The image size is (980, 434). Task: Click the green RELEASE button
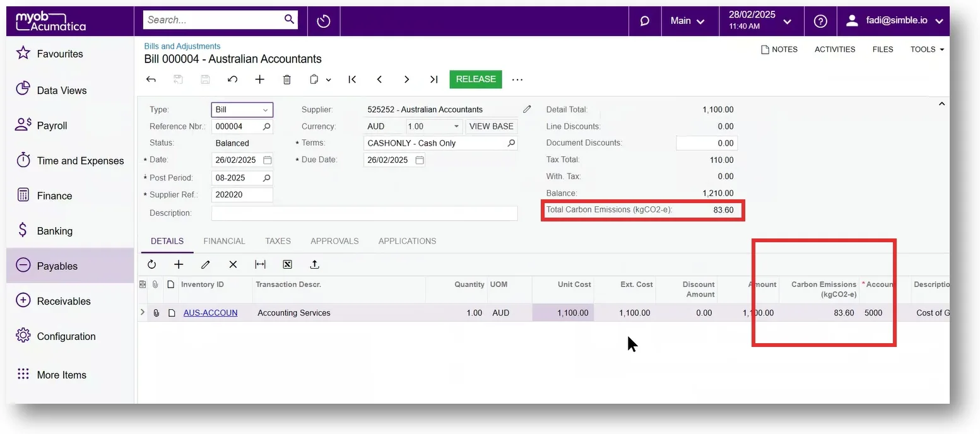pyautogui.click(x=476, y=79)
